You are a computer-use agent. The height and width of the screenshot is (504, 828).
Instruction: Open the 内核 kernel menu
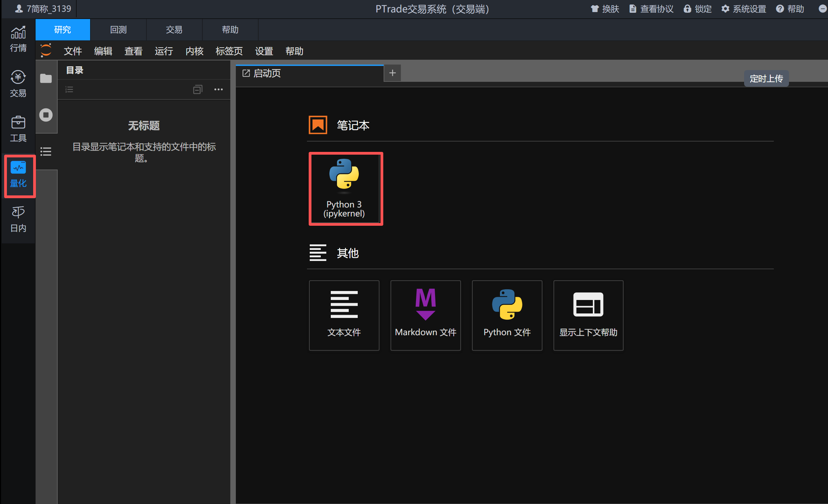pyautogui.click(x=194, y=51)
